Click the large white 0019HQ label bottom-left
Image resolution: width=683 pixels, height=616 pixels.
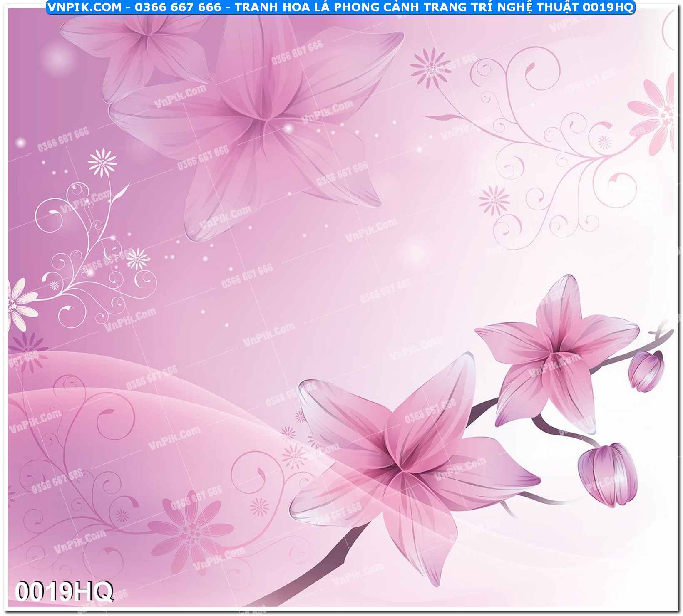(64, 591)
